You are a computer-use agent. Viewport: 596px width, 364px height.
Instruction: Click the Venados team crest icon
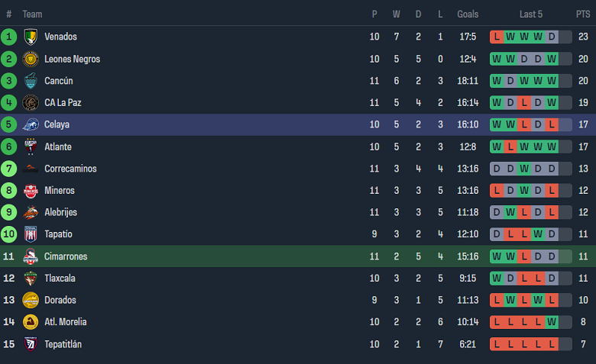31,37
